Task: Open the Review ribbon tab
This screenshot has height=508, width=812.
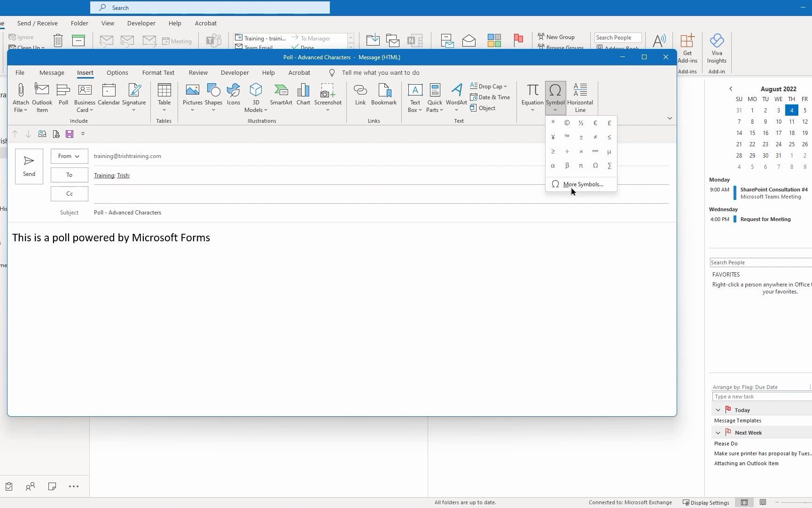Action: [198, 72]
